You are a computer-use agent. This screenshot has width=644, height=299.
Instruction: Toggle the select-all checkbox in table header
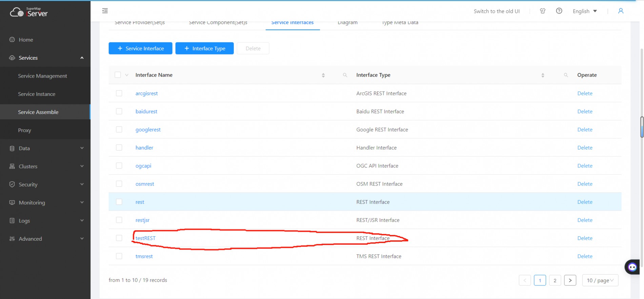[118, 75]
